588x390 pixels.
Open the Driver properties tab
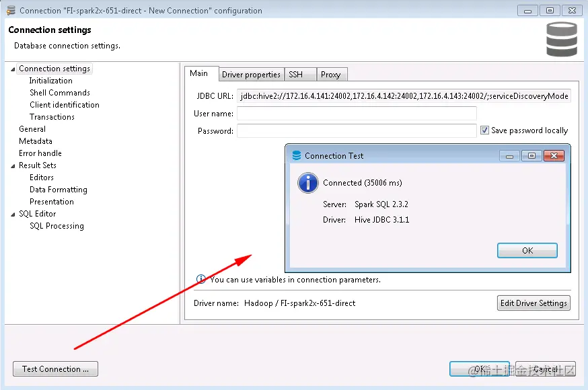pyautogui.click(x=251, y=75)
